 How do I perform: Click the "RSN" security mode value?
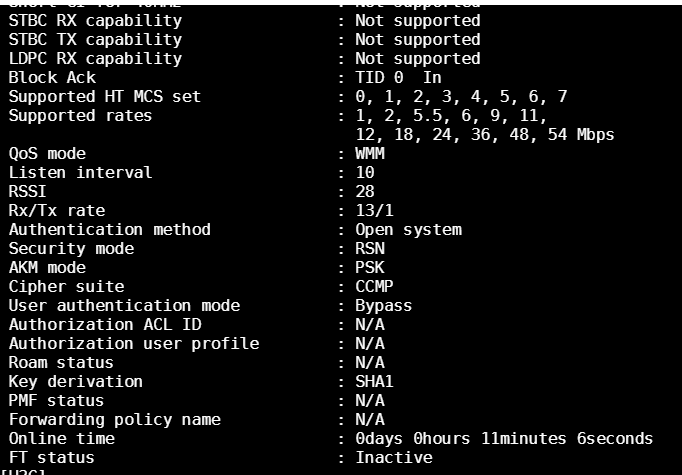click(370, 248)
